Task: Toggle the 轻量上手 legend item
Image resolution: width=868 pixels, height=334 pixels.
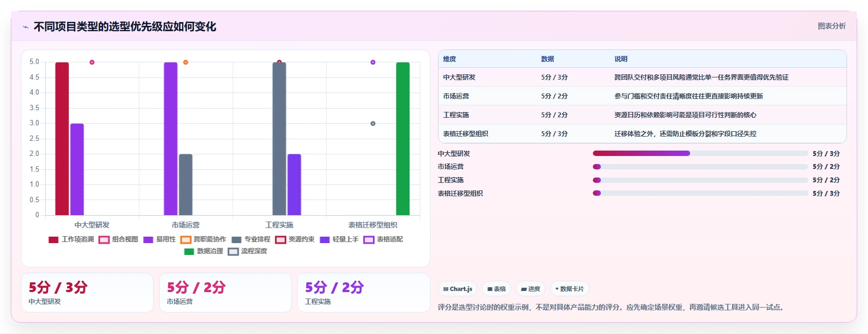Action: point(339,239)
